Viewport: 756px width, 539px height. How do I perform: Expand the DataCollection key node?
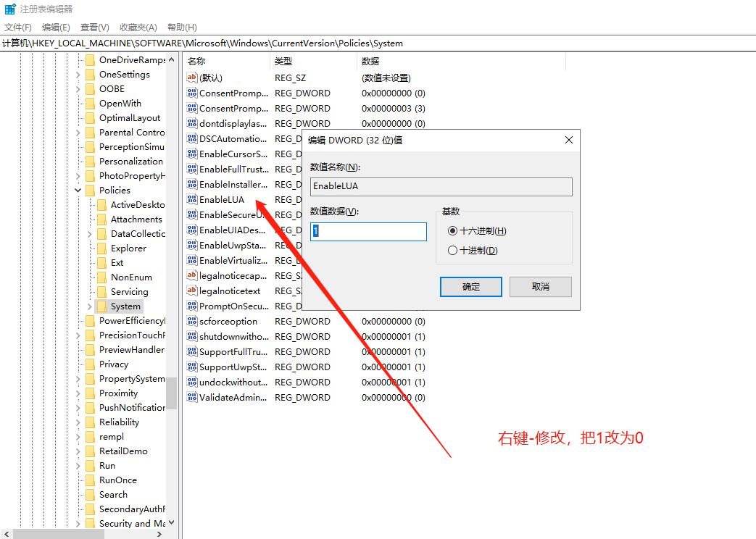90,234
